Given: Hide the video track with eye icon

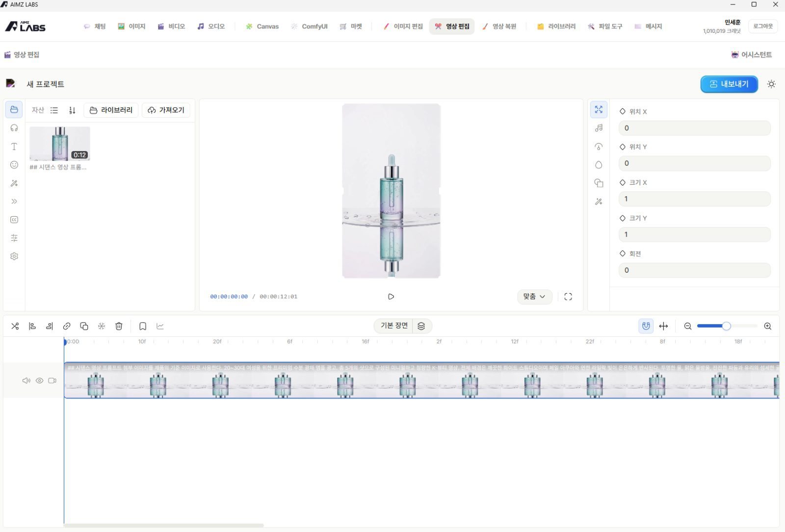Looking at the screenshot, I should tap(40, 380).
